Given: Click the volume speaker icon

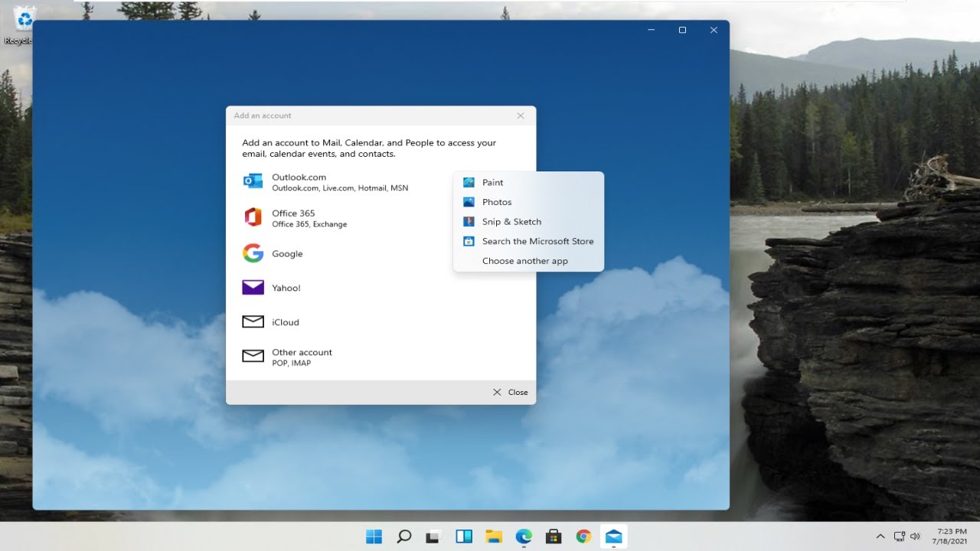Looking at the screenshot, I should tap(915, 536).
